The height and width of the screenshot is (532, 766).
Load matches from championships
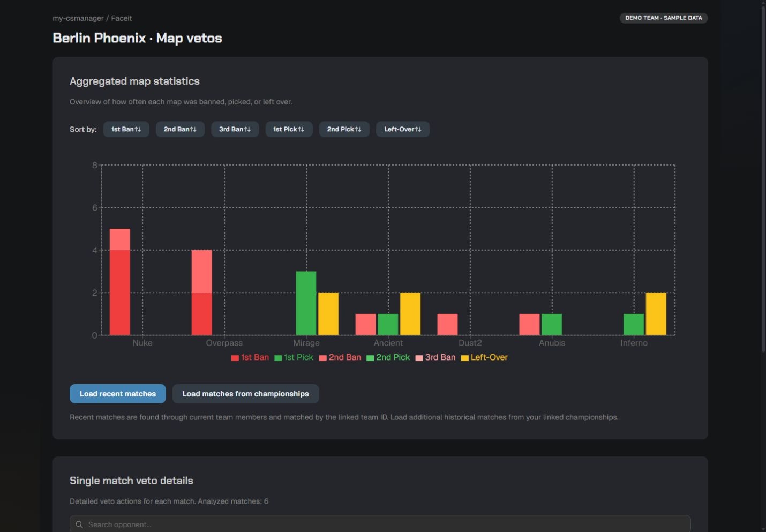245,394
